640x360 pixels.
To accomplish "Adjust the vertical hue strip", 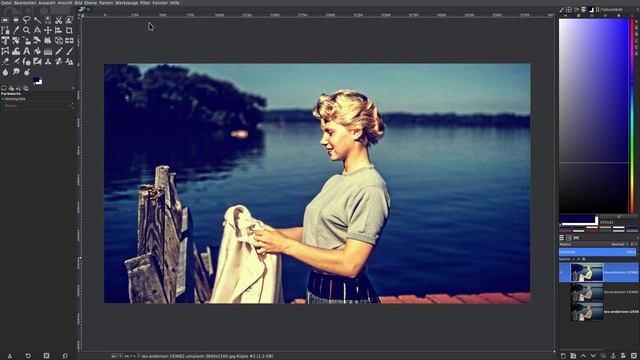I will pos(632,116).
